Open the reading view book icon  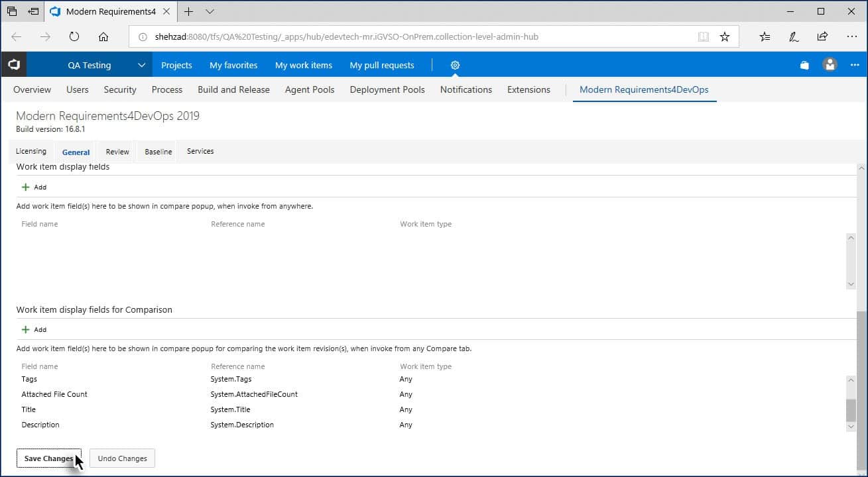704,36
